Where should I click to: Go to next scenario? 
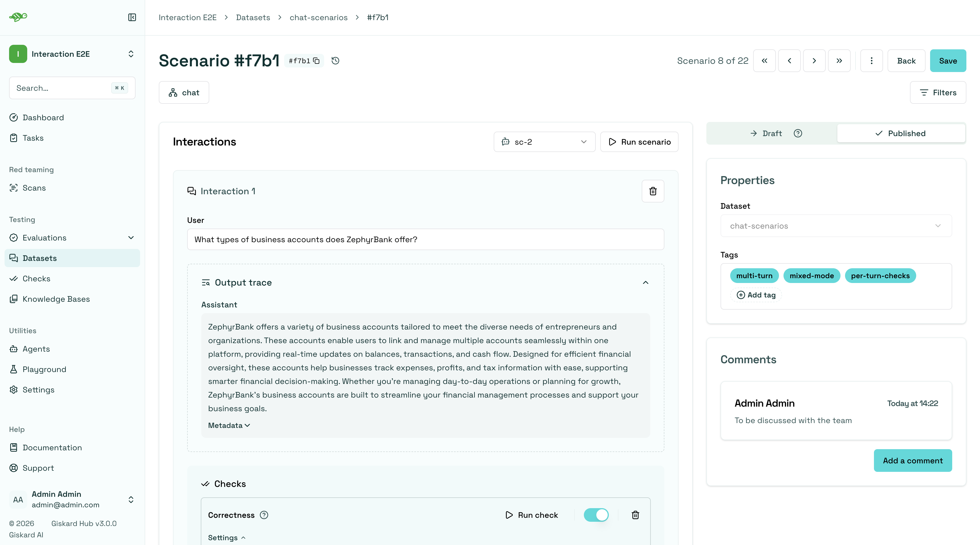(814, 61)
